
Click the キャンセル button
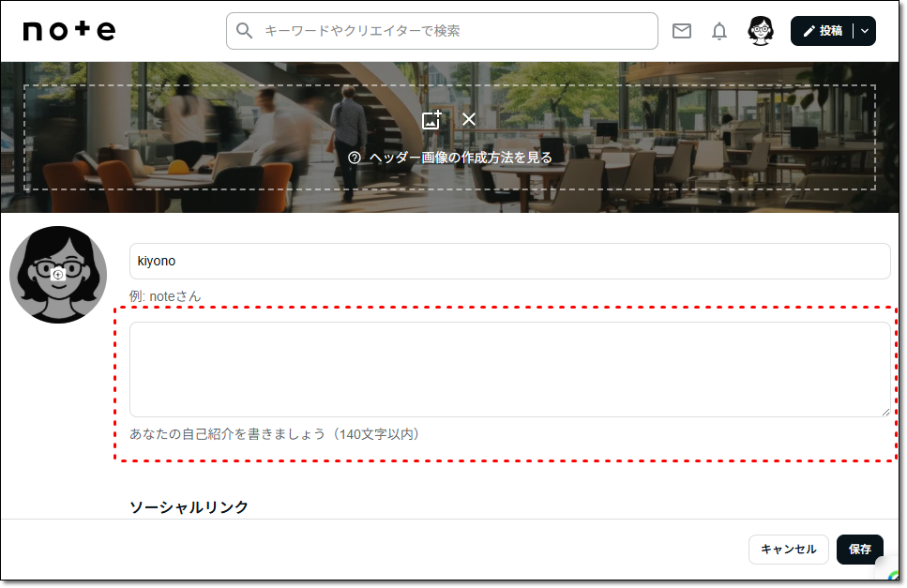coord(788,550)
